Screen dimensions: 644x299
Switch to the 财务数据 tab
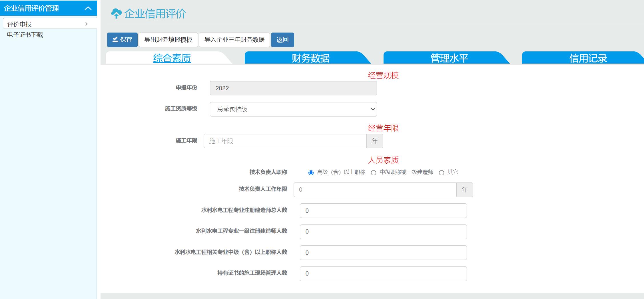(310, 58)
